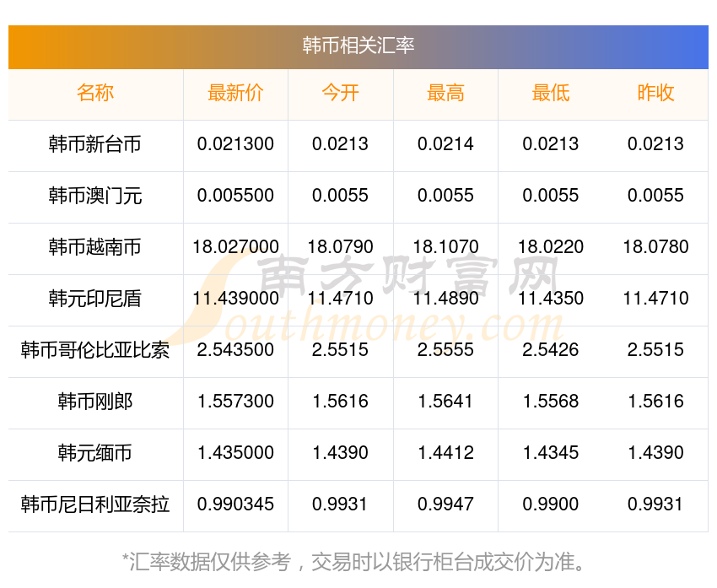Click the 最高 column header
This screenshot has height=588, width=717.
[x=445, y=93]
